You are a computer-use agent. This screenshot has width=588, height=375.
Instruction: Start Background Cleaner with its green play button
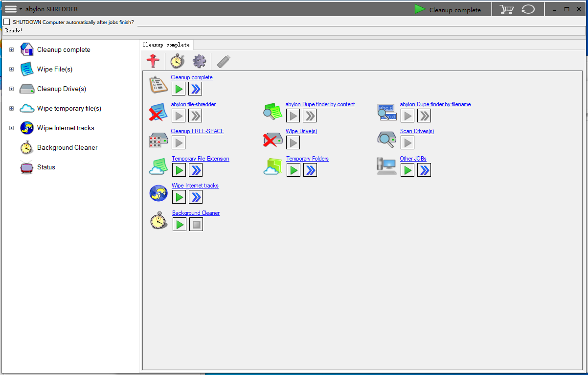pyautogui.click(x=180, y=224)
